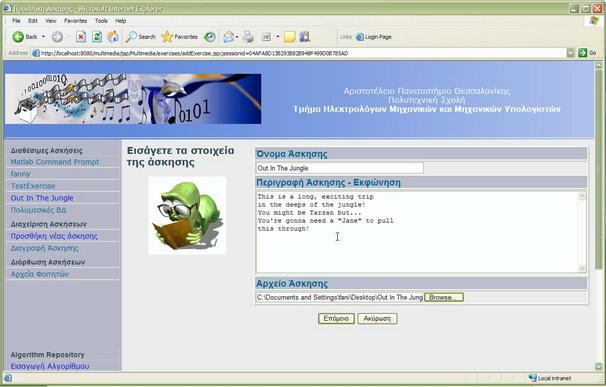Open the Help menu
Viewport: 606px width, 387px height.
tap(121, 20)
